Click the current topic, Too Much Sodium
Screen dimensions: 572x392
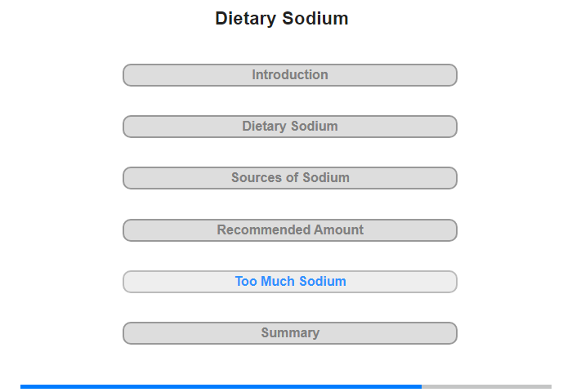tap(290, 282)
